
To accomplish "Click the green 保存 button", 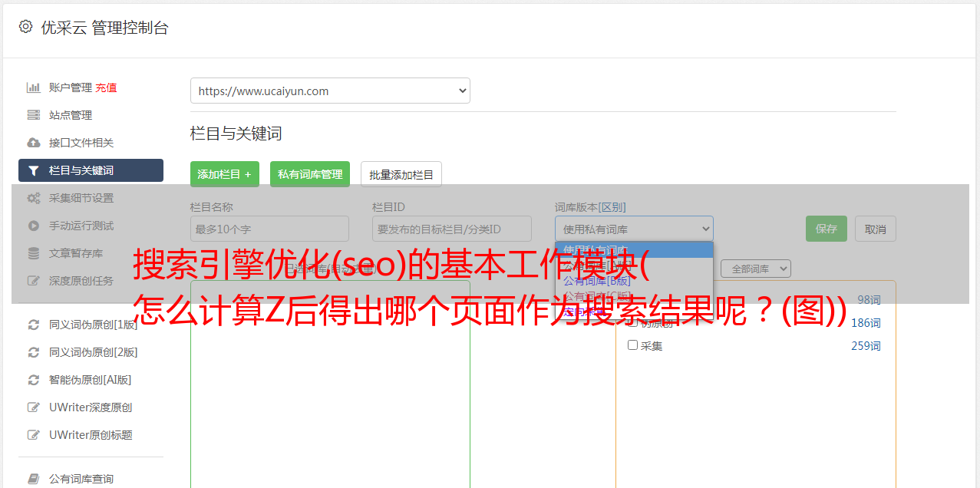I will coord(827,229).
